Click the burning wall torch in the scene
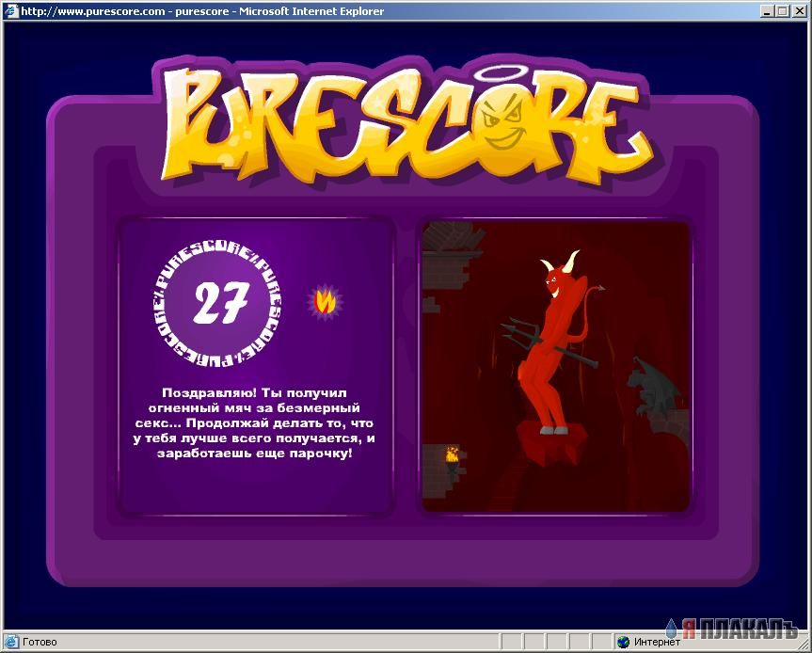 pos(453,459)
